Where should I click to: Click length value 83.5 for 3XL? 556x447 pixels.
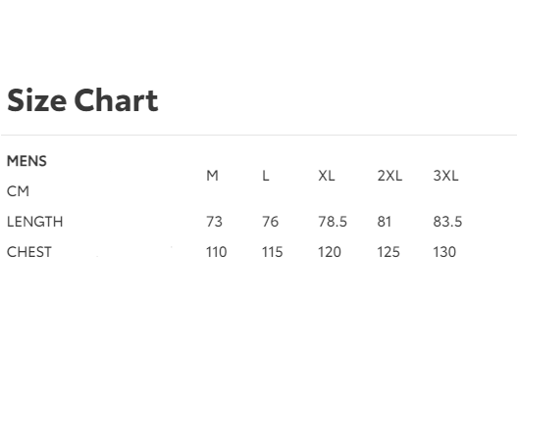click(447, 222)
